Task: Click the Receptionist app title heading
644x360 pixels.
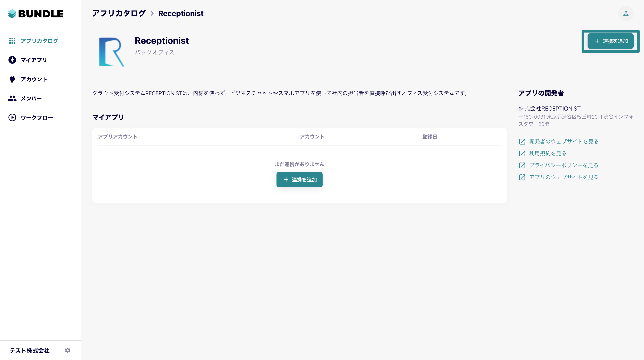Action: [162, 40]
